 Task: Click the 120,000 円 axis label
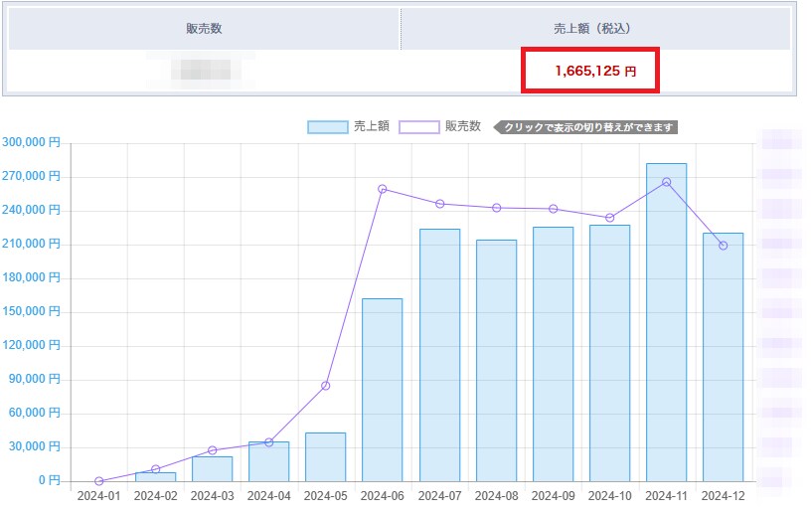click(32, 345)
